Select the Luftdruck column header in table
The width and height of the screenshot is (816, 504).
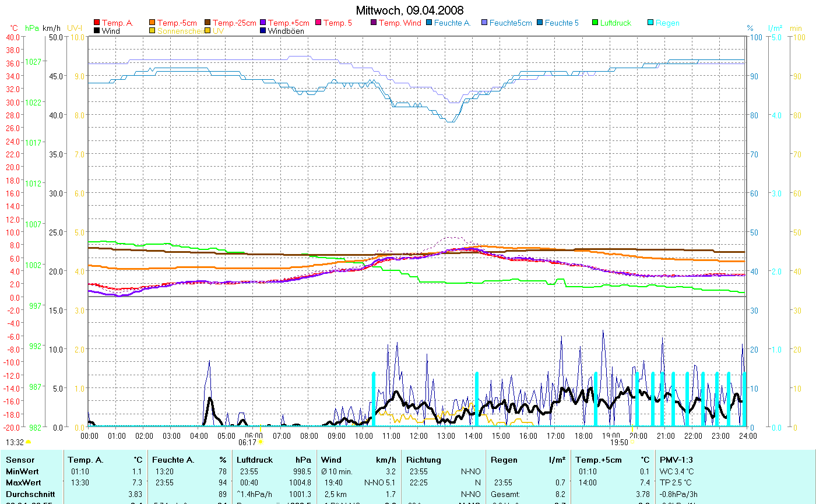click(x=255, y=460)
